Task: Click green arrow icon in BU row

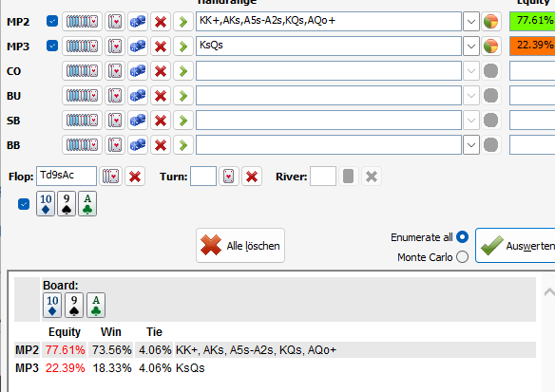Action: click(183, 96)
